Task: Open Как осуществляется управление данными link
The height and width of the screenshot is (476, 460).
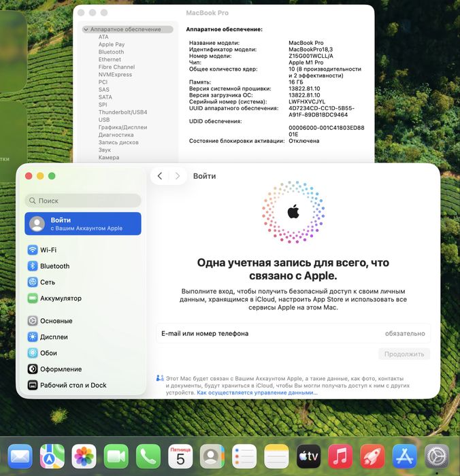Action: click(x=257, y=392)
